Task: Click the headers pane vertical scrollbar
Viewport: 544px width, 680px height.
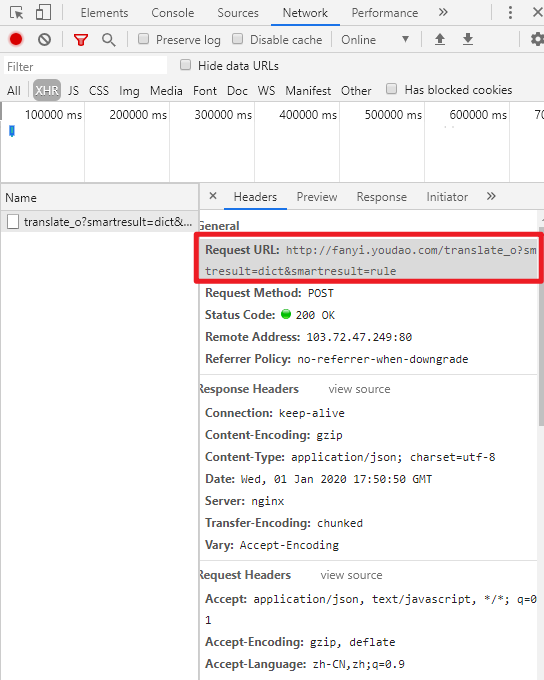Action: tap(541, 328)
